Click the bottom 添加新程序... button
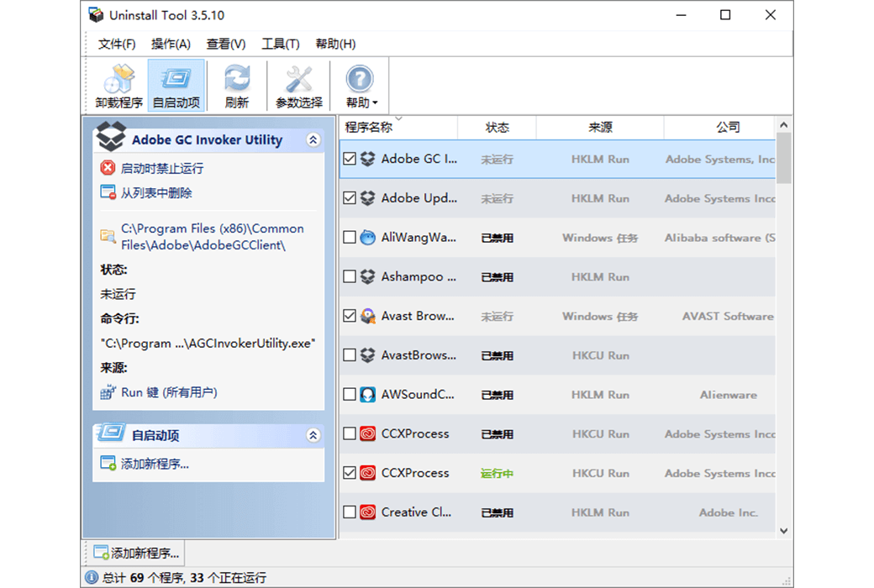Viewport: 874px width, 588px height. 136,553
